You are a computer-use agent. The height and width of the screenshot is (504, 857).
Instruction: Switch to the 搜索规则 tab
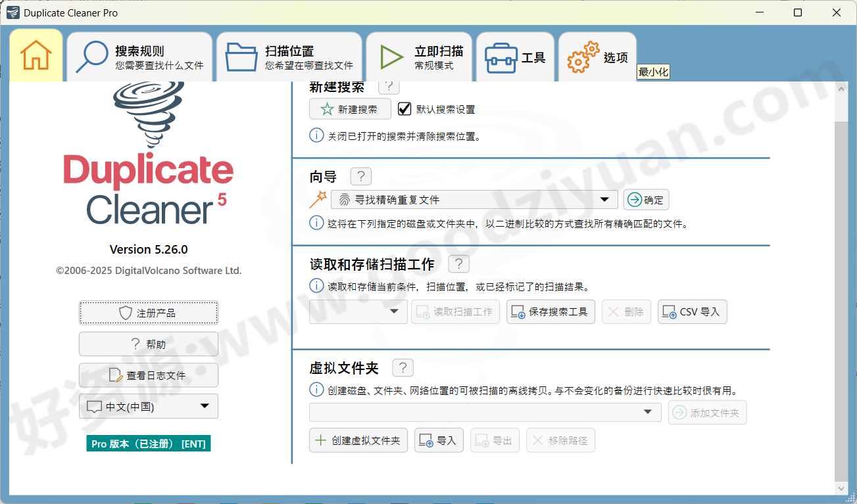tap(139, 55)
